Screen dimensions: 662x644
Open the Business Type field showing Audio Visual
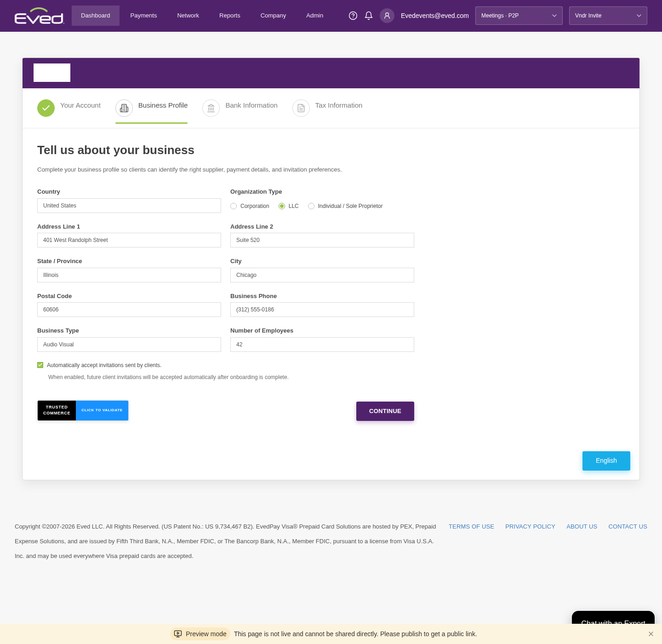pos(129,345)
